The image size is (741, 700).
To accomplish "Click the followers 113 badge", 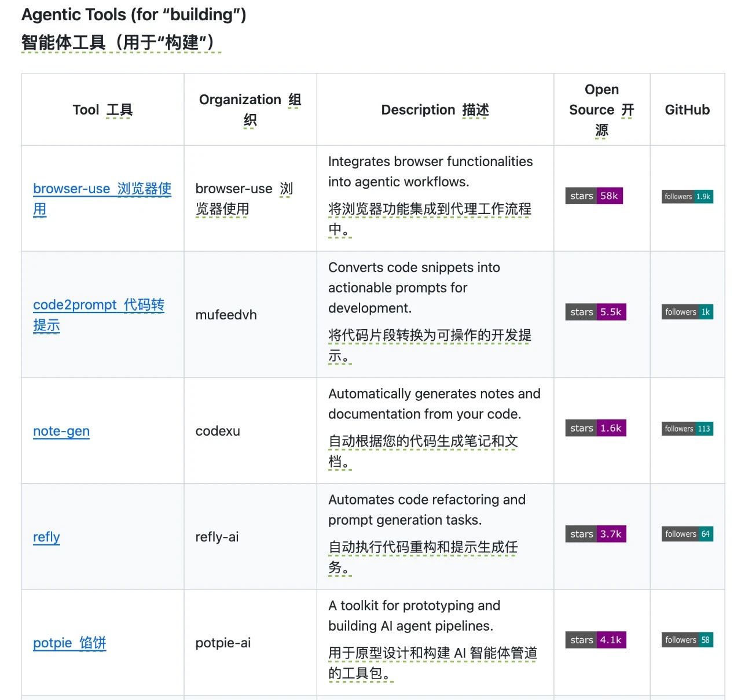I will click(x=688, y=429).
